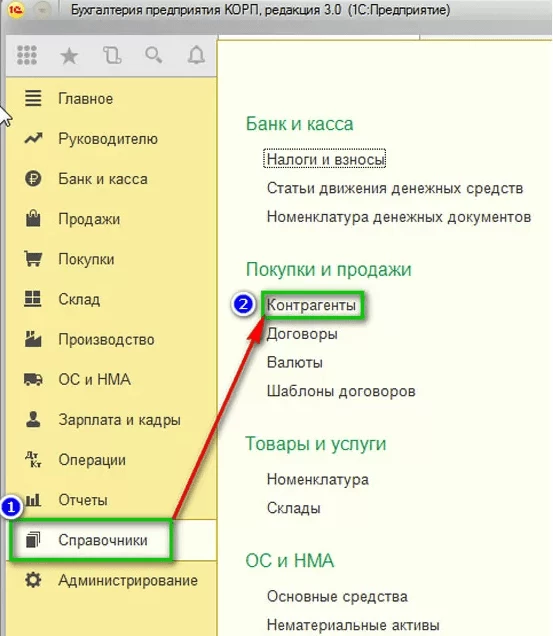Click the grid icon for Склад
The width and height of the screenshot is (553, 636).
point(33,299)
